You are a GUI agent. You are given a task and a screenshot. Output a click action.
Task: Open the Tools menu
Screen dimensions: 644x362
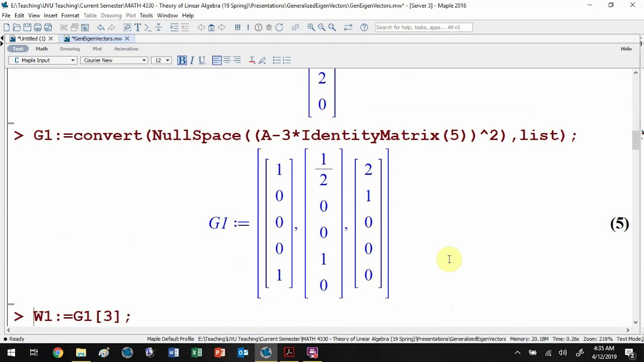146,16
